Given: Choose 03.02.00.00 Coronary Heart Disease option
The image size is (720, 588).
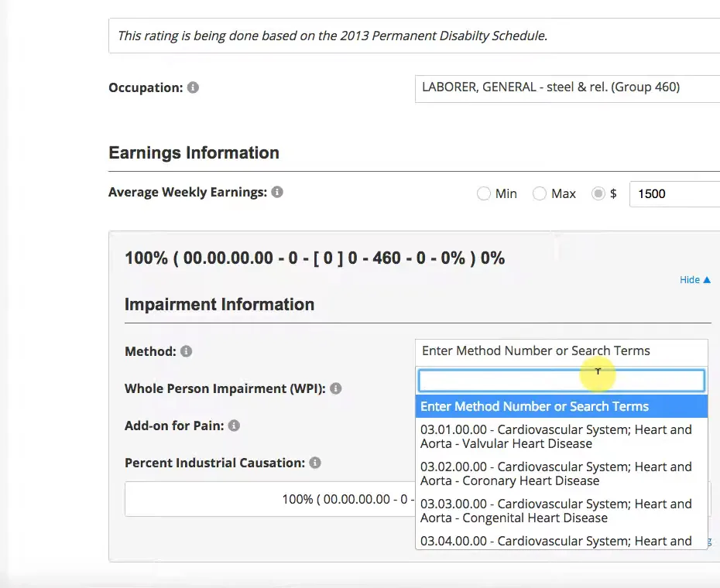Looking at the screenshot, I should [561, 473].
